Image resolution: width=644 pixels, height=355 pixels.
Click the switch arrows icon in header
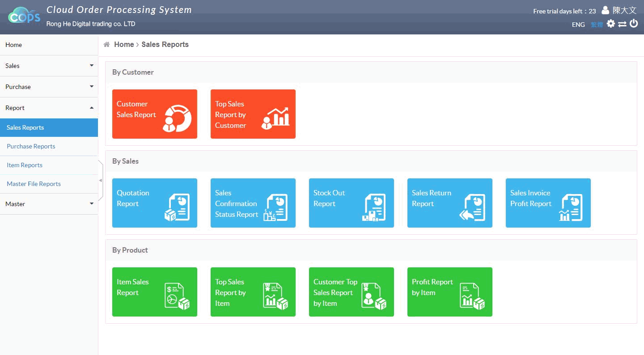pos(622,24)
